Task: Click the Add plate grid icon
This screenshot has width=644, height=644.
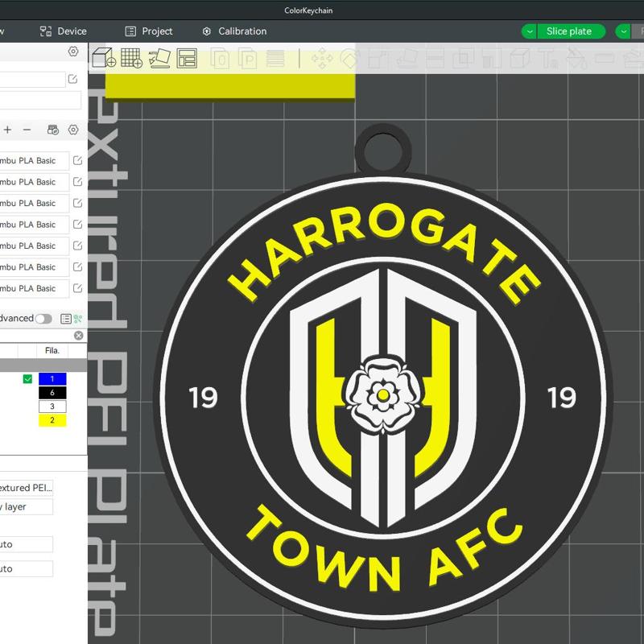Action: pyautogui.click(x=131, y=58)
